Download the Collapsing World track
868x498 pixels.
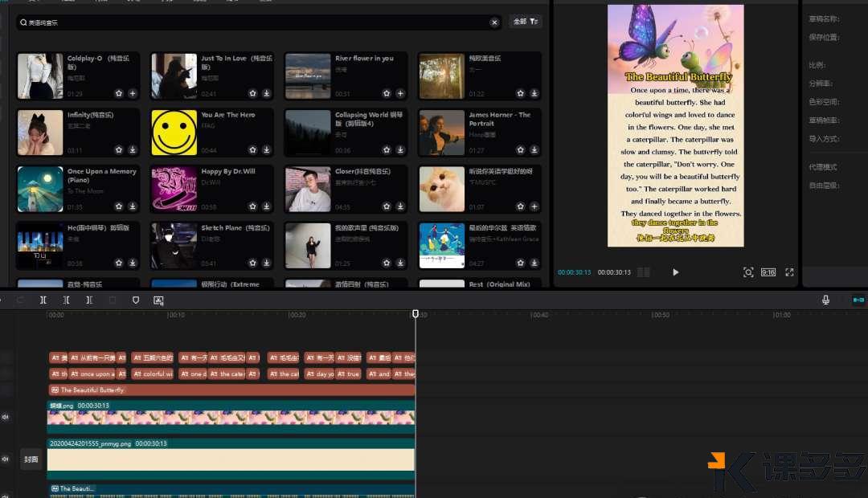coord(400,150)
